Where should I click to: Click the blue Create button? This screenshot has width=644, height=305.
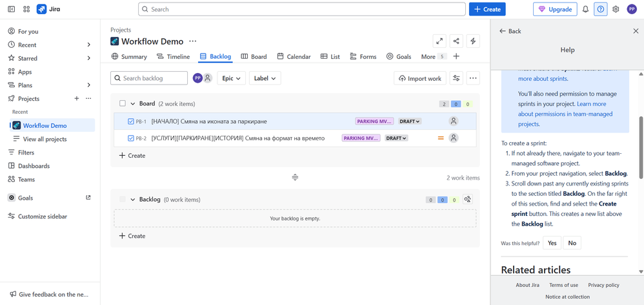tap(487, 9)
